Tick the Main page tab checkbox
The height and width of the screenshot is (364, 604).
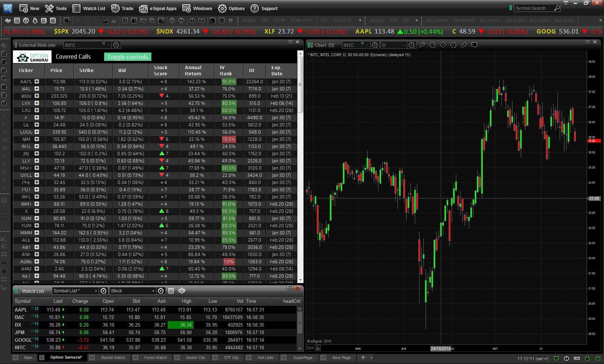coord(15,358)
